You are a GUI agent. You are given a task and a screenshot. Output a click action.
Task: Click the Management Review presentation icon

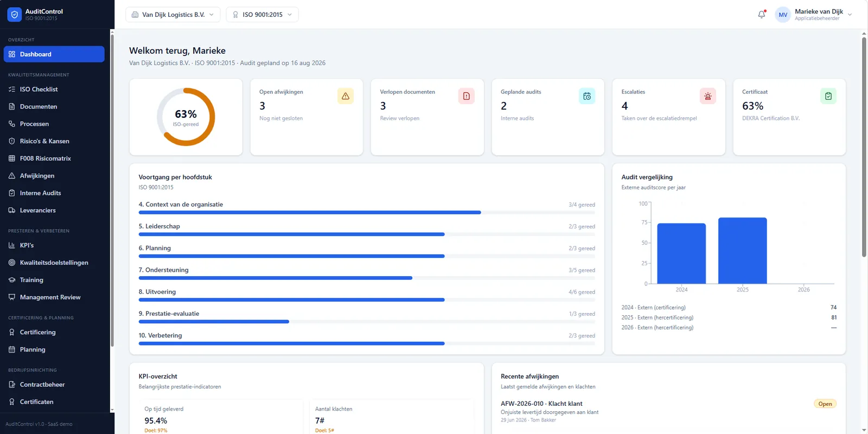tap(12, 297)
